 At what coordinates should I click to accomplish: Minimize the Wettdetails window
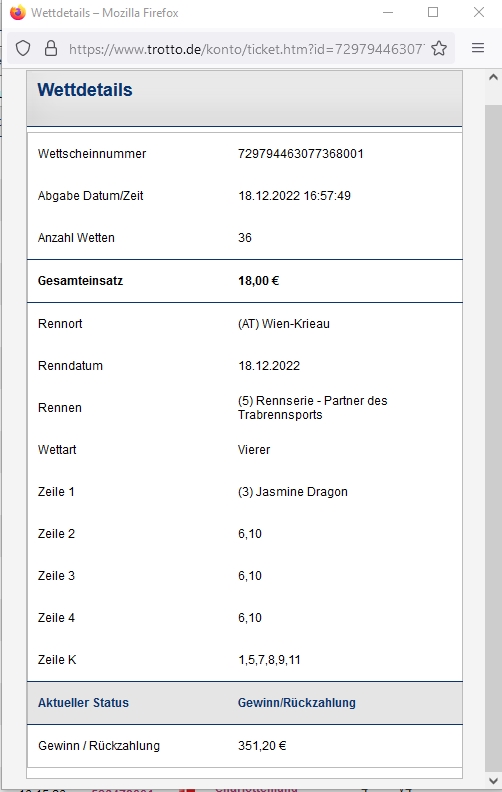[x=388, y=12]
